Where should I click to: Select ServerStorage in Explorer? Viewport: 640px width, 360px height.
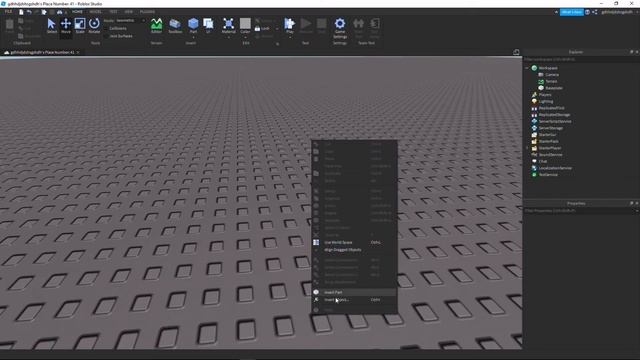click(551, 128)
